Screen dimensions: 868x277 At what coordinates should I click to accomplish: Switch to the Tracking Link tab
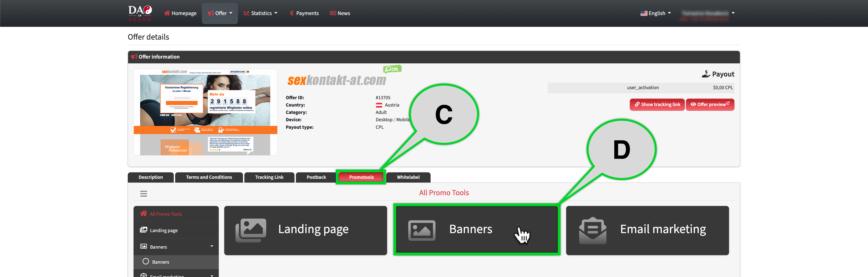click(x=269, y=177)
